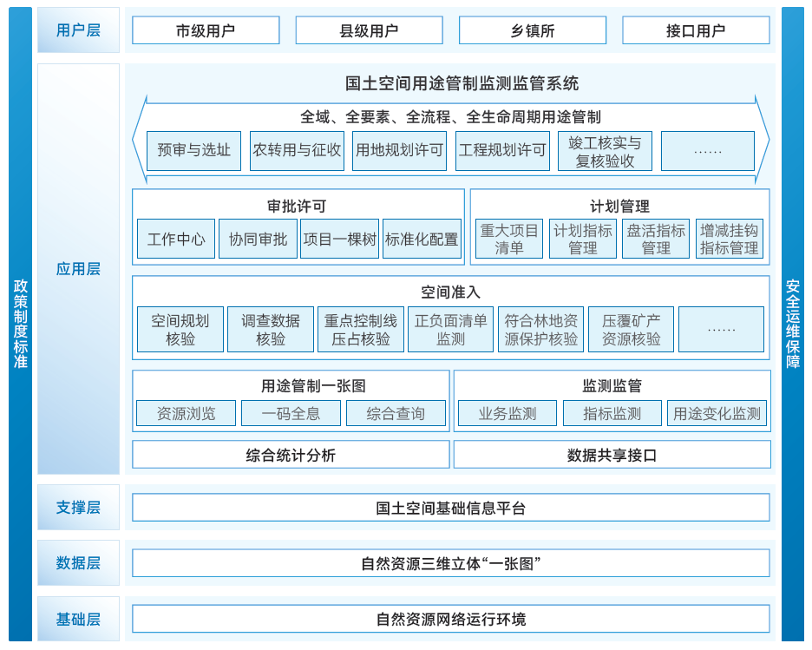Click the 综合查询 box
The height and width of the screenshot is (650, 812).
[x=396, y=413]
